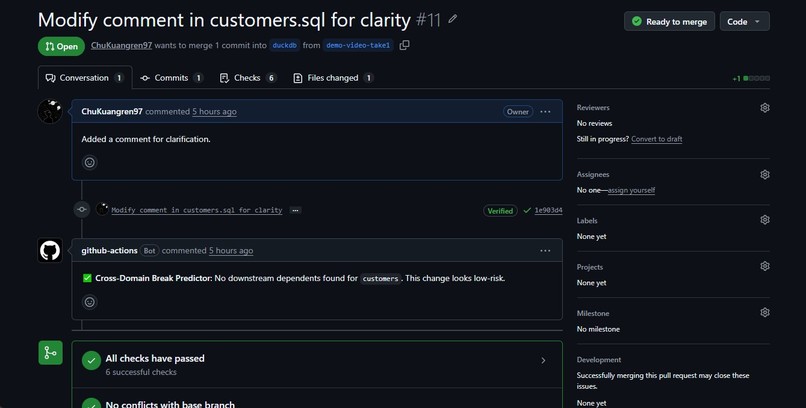Click the Cross-Domain Break Predictor text
806x408 pixels.
tap(153, 278)
